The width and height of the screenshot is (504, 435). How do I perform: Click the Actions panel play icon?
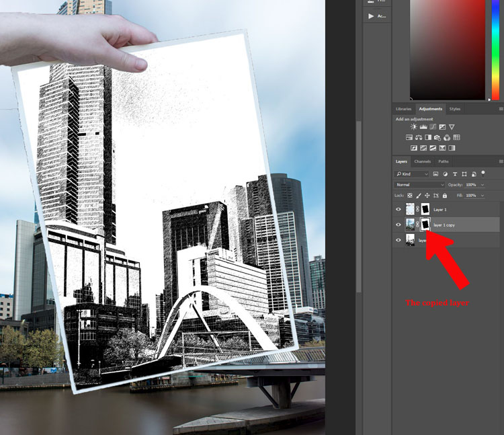pos(371,16)
